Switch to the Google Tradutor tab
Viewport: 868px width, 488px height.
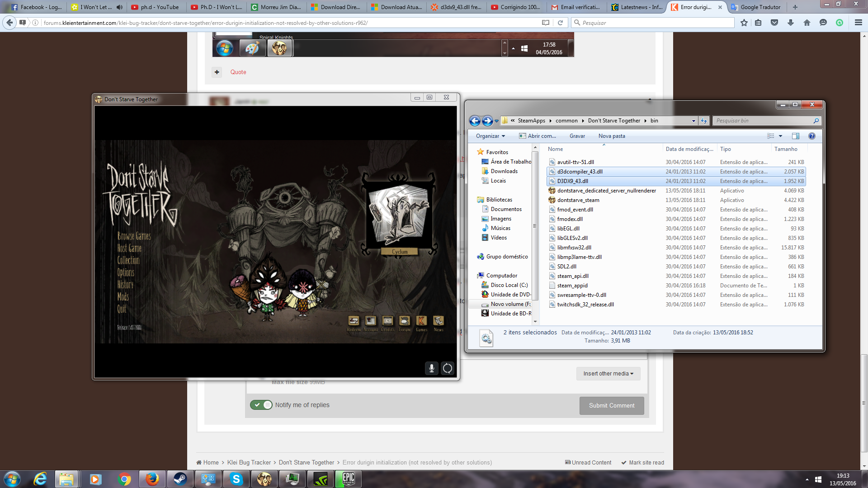tap(757, 7)
